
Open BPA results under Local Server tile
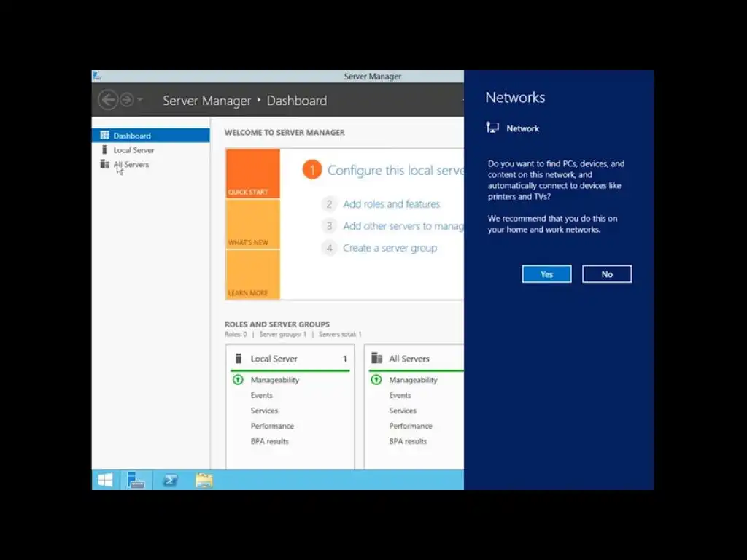(x=270, y=441)
